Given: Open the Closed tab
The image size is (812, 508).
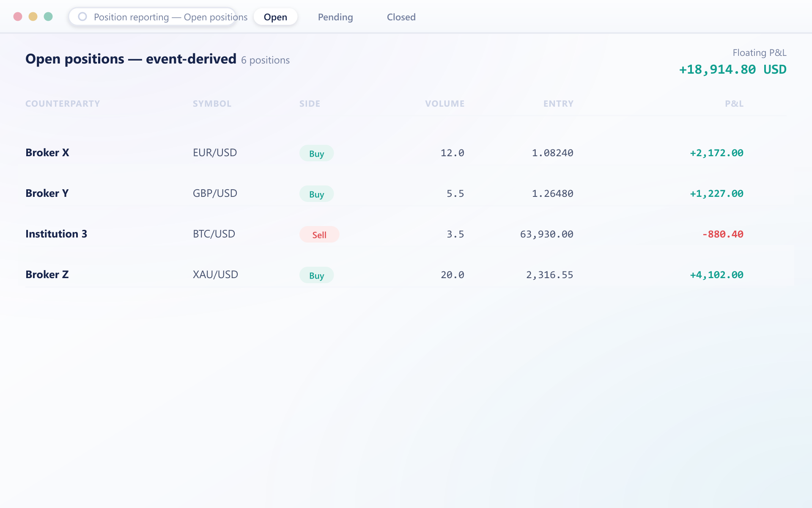Looking at the screenshot, I should [x=401, y=17].
